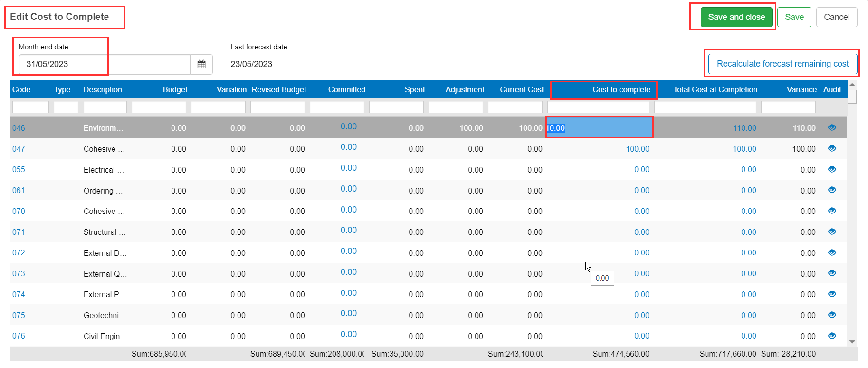868x368 pixels.
Task: Sort by Variance column header
Action: click(801, 89)
